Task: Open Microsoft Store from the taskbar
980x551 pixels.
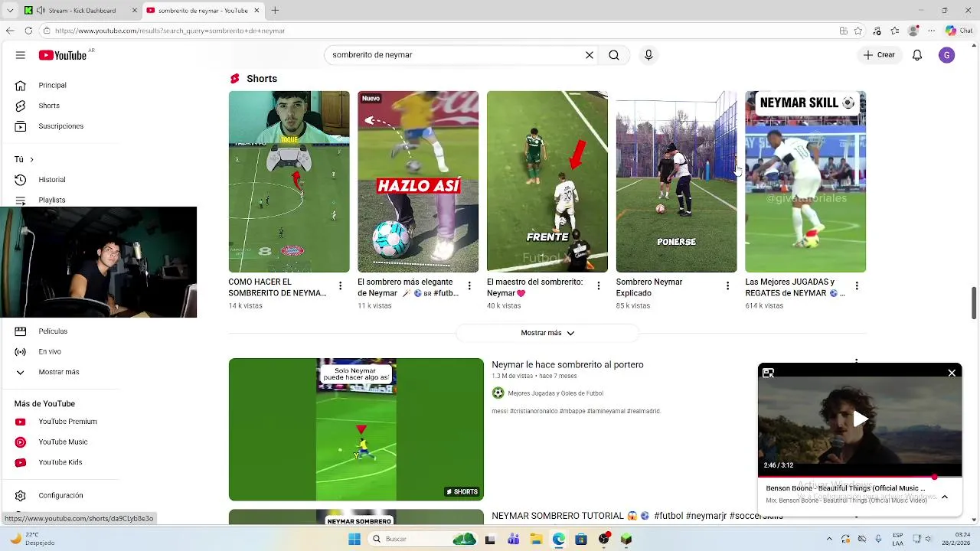Action: [581, 539]
